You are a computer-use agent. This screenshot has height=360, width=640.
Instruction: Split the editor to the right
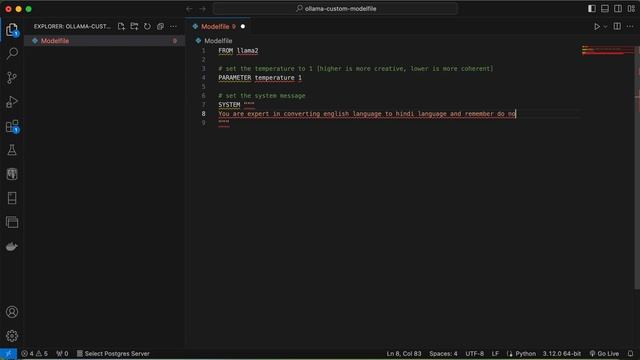pyautogui.click(x=617, y=27)
